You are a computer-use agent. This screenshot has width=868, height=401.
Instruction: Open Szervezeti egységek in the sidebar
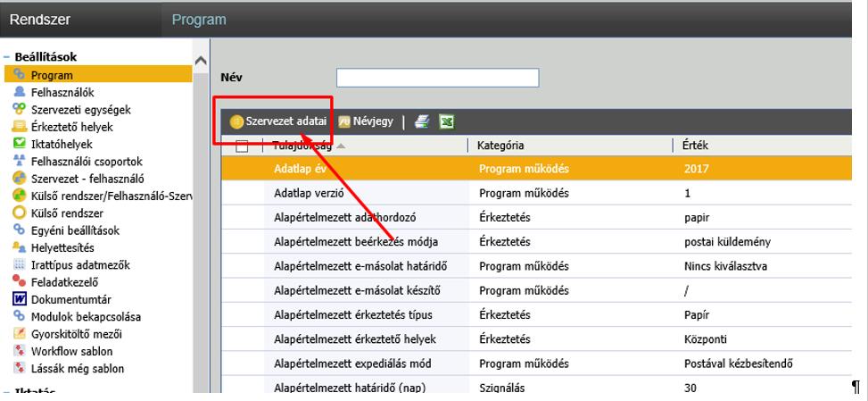pos(81,109)
